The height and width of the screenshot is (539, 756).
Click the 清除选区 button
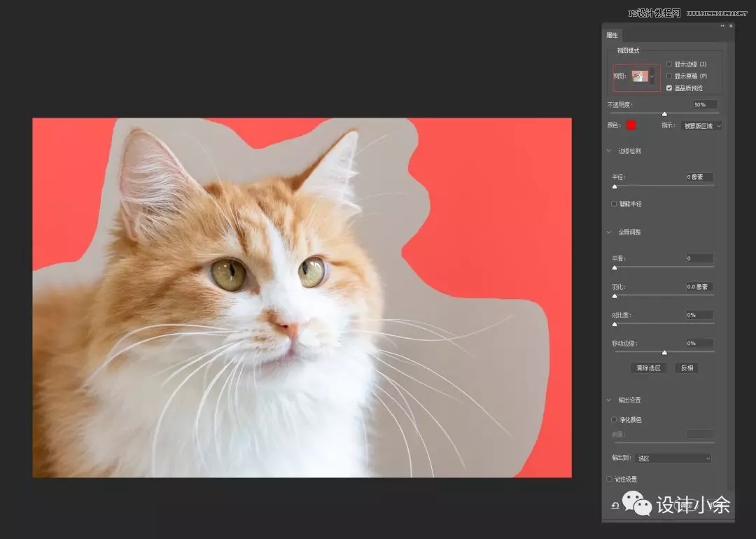pos(648,368)
